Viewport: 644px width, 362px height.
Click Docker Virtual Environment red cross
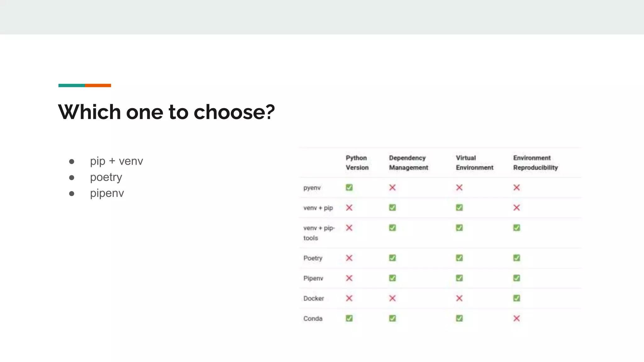coord(459,298)
